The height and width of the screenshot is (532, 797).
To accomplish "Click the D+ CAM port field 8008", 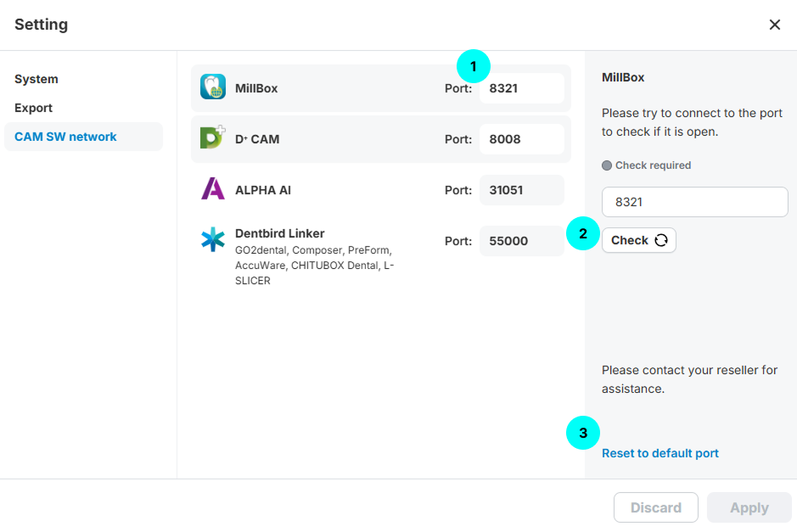I will [521, 139].
